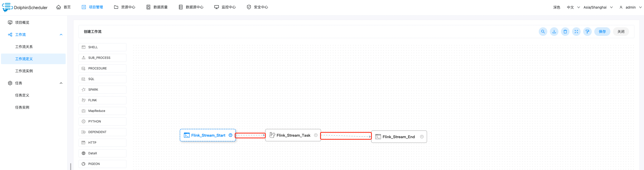Open the 首页 home menu
644x170 pixels.
click(63, 7)
